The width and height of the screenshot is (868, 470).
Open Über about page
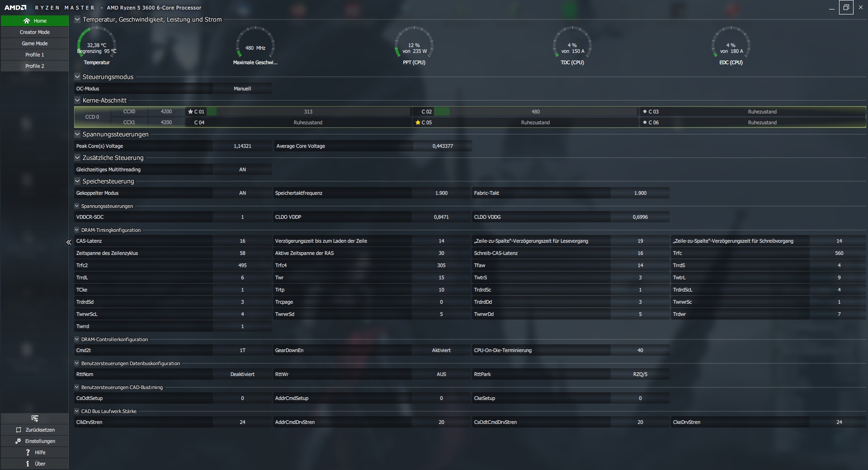point(35,464)
